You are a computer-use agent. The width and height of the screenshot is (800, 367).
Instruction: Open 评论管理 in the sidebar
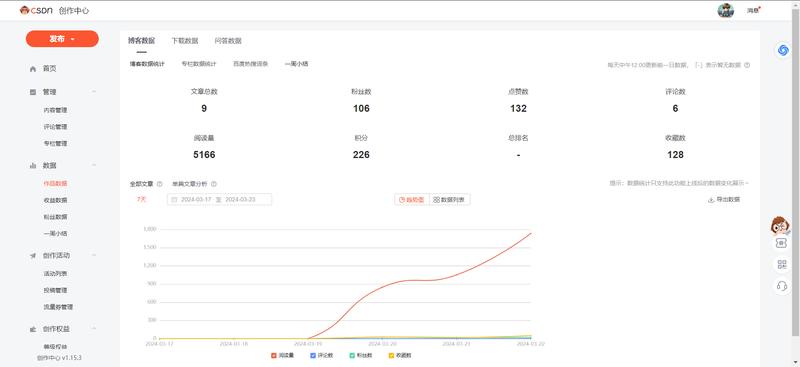tap(55, 127)
